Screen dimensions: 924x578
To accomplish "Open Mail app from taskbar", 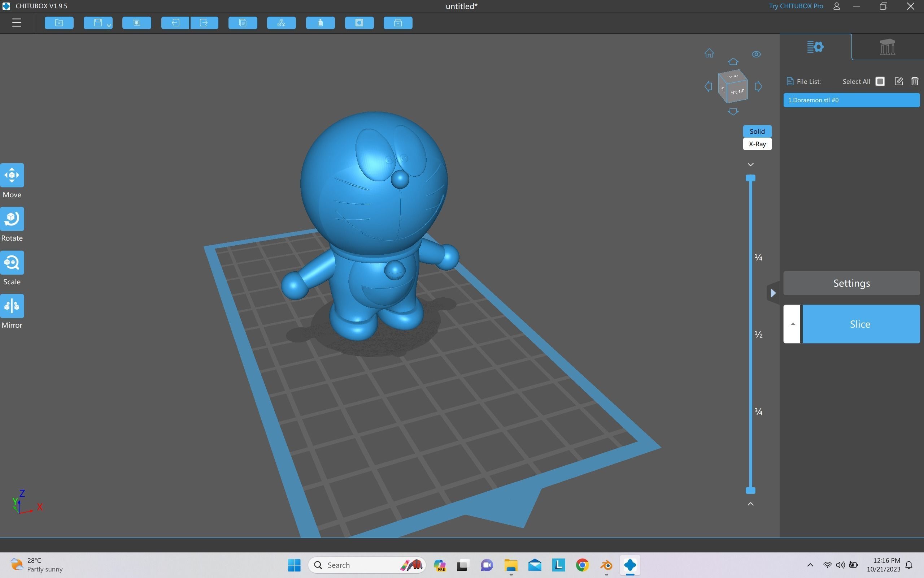I will (535, 565).
